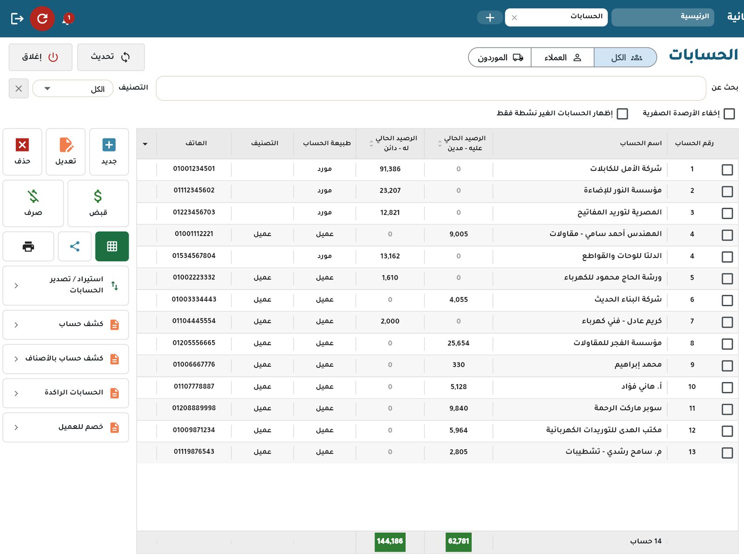Click account name محمد إبراهيم
Screen dimensions: 744x560
(638, 365)
